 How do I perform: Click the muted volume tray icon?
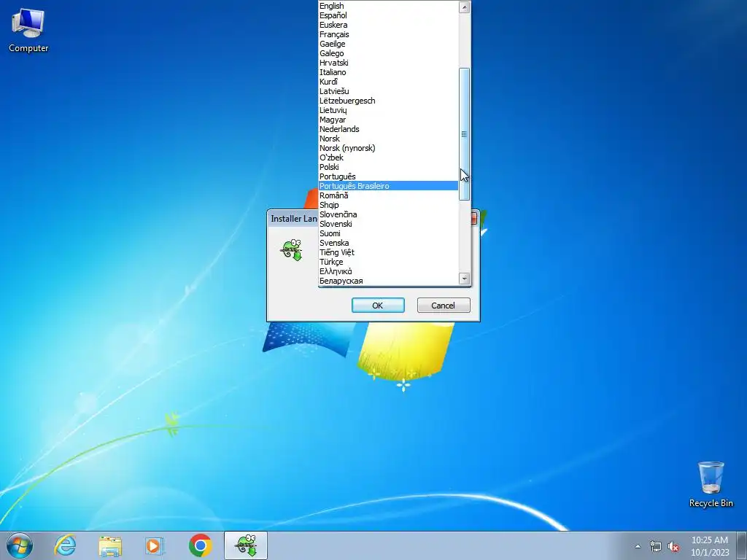pyautogui.click(x=673, y=546)
